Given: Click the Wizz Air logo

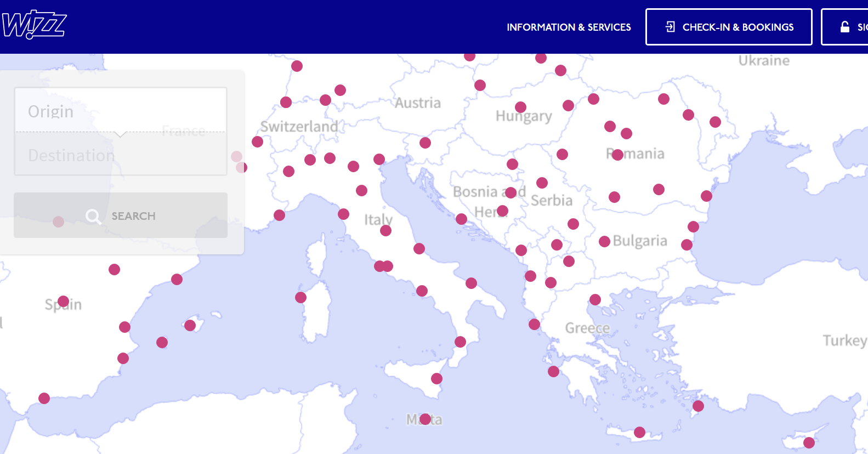Looking at the screenshot, I should point(34,25).
